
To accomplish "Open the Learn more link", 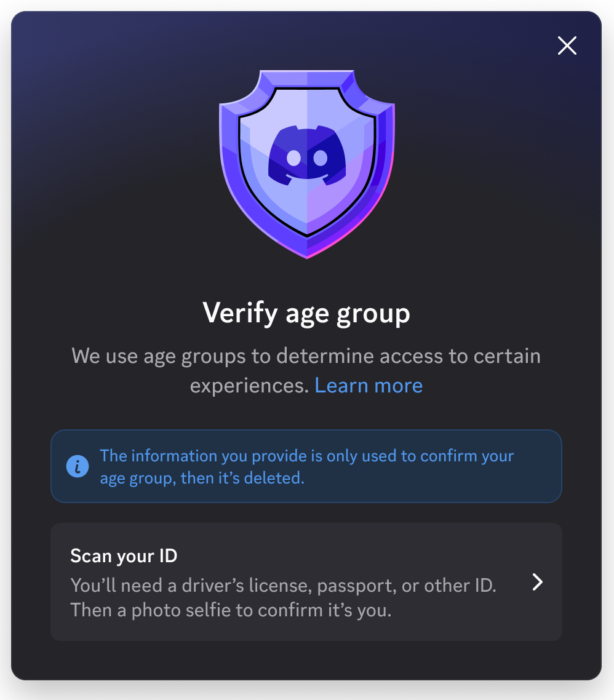I will [x=369, y=385].
